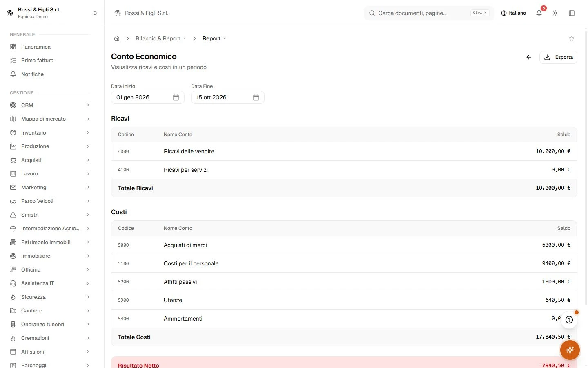Go to Notifiche in sidebar

point(50,74)
